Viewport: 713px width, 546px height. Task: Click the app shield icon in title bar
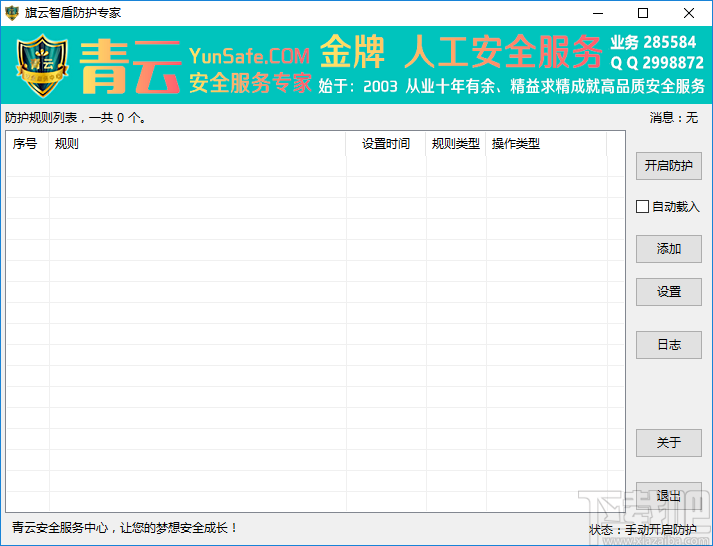tap(12, 13)
